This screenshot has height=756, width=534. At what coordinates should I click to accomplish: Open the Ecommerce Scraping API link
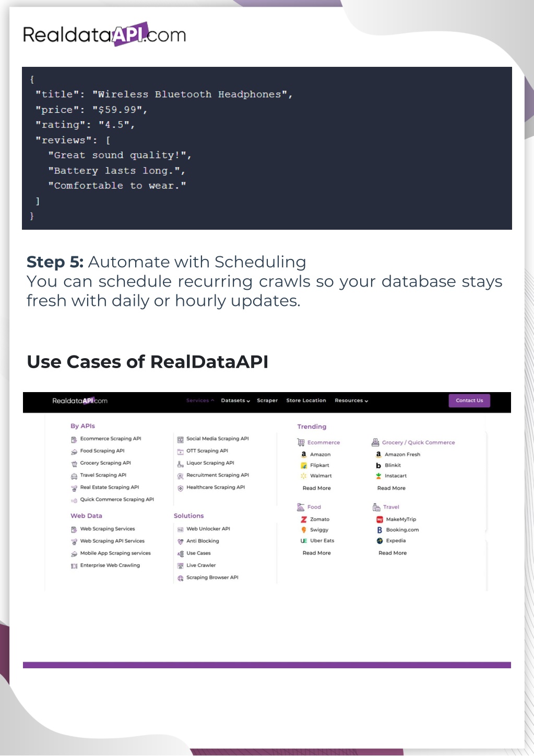point(111,439)
